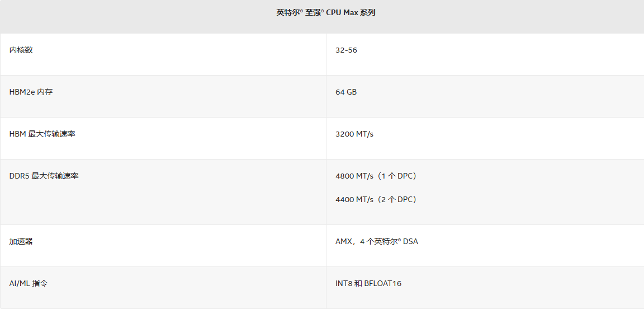Click the word 英特尔 in the header
This screenshot has width=644, height=309.
click(x=288, y=12)
